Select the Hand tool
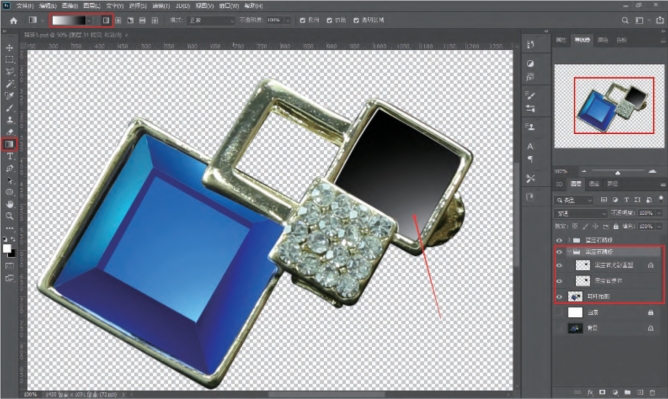668x399 pixels. [9, 204]
